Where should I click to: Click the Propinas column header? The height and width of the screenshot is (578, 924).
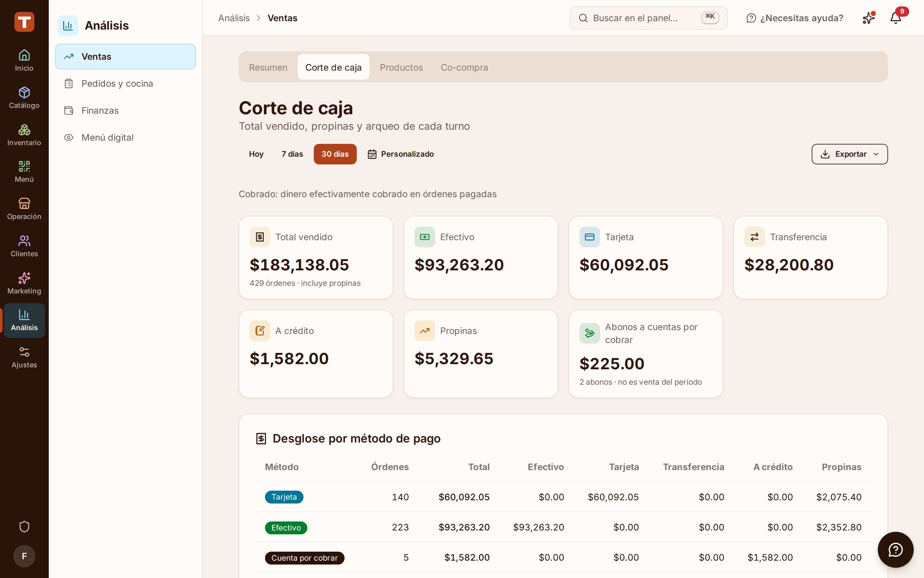pos(841,467)
